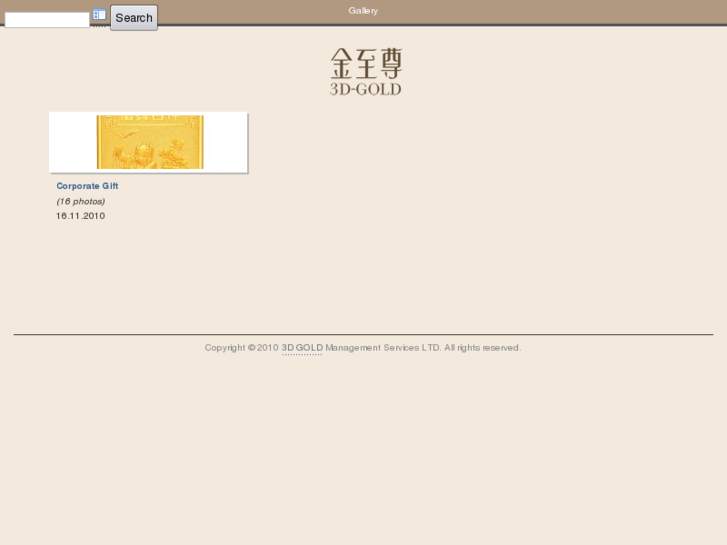727x545 pixels.
Task: Open the Corporate Gift album thumbnail
Action: point(149,142)
